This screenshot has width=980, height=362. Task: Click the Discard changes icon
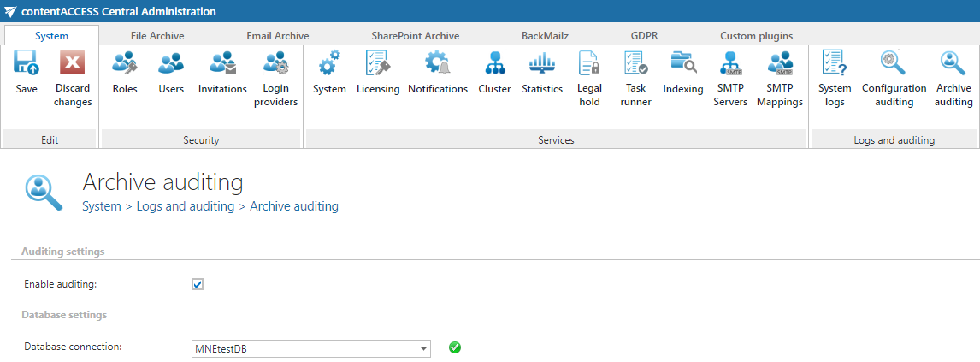click(73, 64)
